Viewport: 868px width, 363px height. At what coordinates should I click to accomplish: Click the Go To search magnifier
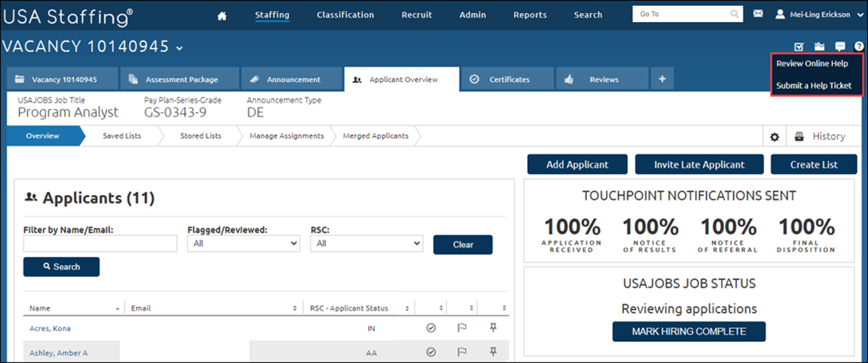(x=734, y=14)
